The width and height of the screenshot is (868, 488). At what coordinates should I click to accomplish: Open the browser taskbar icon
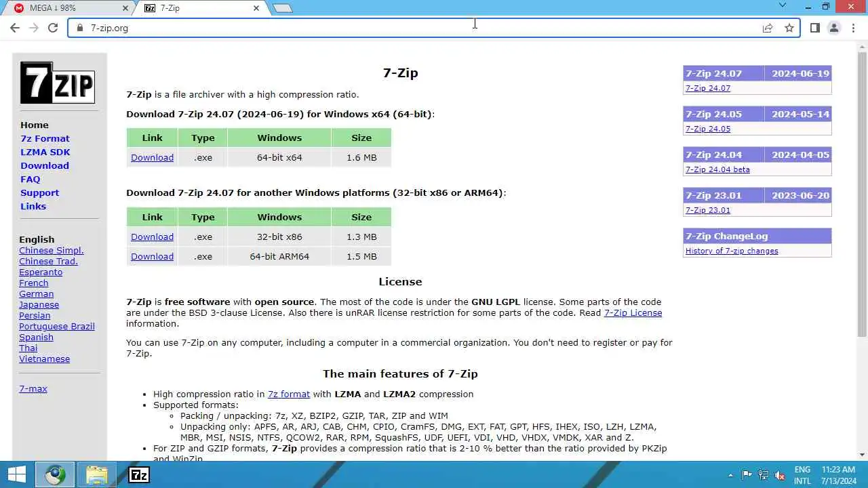tap(55, 475)
